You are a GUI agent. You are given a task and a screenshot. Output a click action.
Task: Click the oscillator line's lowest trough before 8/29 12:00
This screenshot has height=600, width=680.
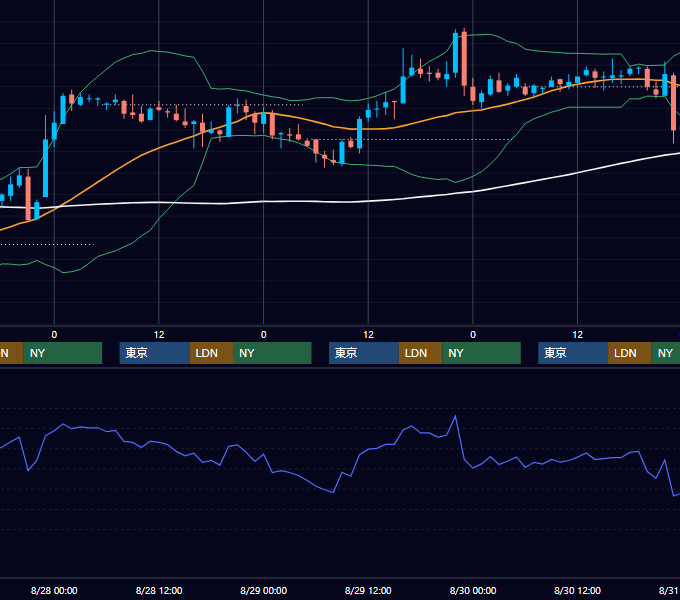coord(333,492)
